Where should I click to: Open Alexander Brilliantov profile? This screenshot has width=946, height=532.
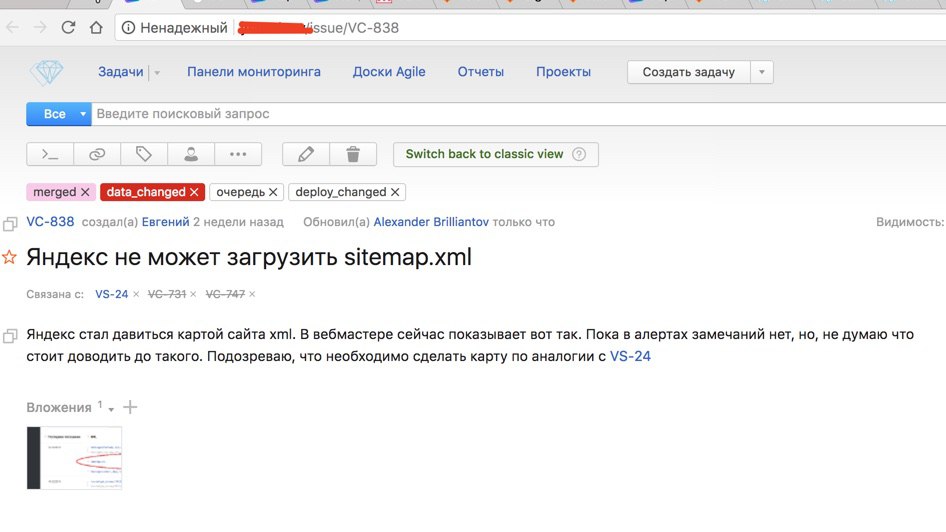pyautogui.click(x=431, y=222)
